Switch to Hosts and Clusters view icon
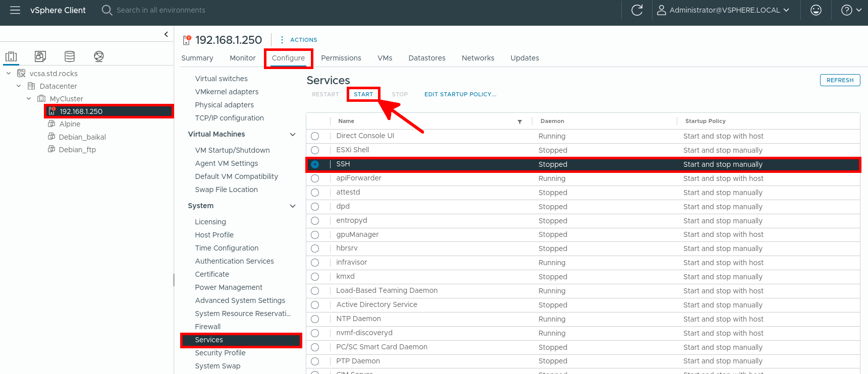 (11, 56)
